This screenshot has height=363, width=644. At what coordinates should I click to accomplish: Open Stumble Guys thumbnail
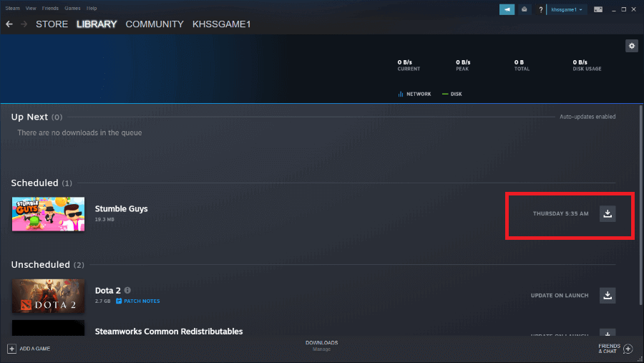[x=48, y=214]
